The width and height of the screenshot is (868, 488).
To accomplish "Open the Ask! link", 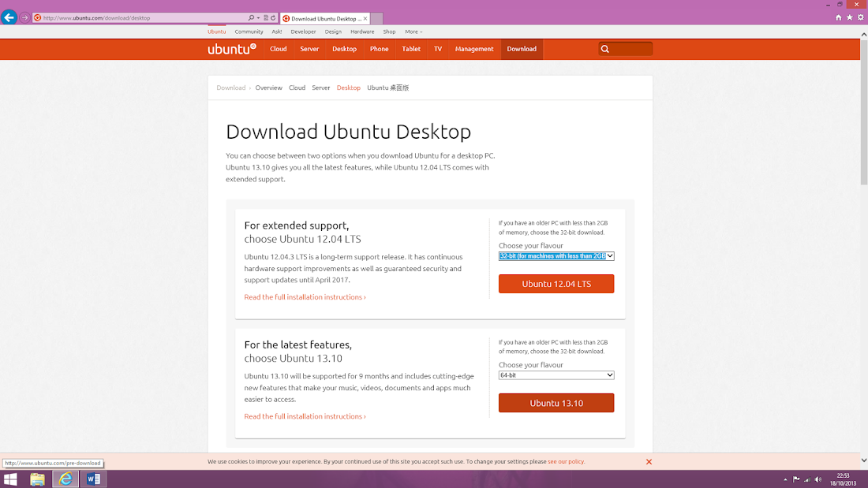I will 277,32.
